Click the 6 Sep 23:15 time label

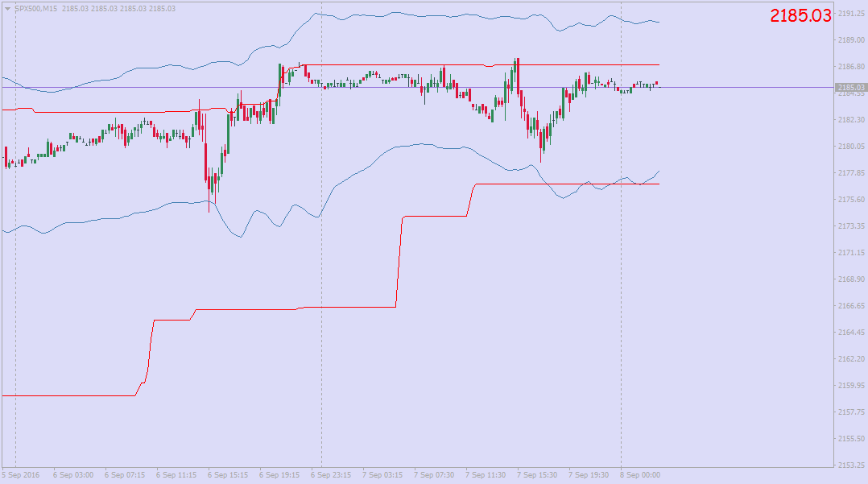coord(330,475)
